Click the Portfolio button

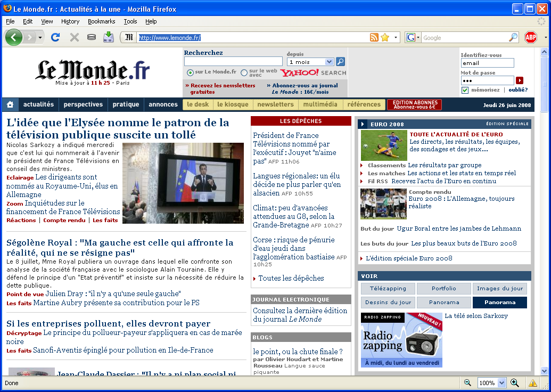point(444,289)
